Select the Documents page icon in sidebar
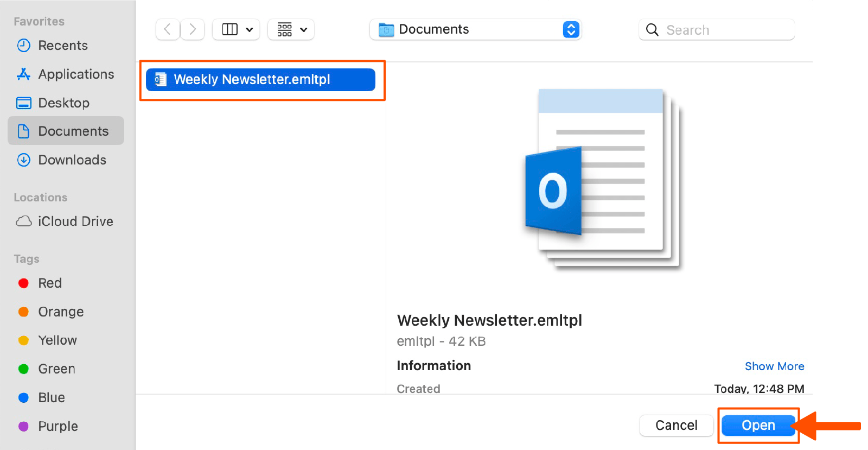Image resolution: width=868 pixels, height=450 pixels. [x=24, y=131]
